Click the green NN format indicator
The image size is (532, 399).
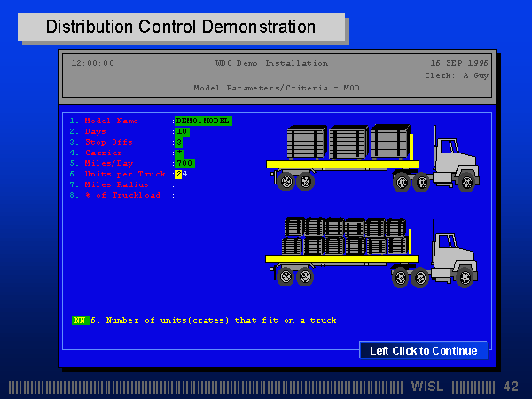80,320
